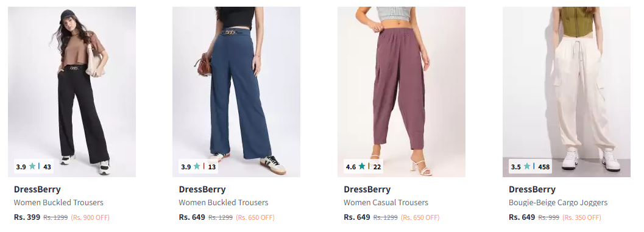Click the star icon on blue trousers
This screenshot has height=232, width=644.
[197, 166]
